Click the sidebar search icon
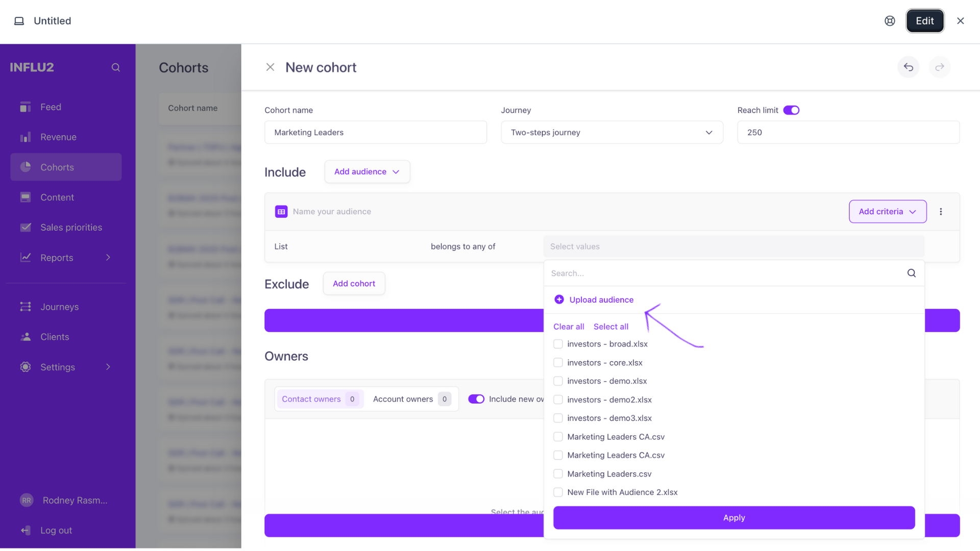Viewport: 980px width, 551px height. coord(116,67)
